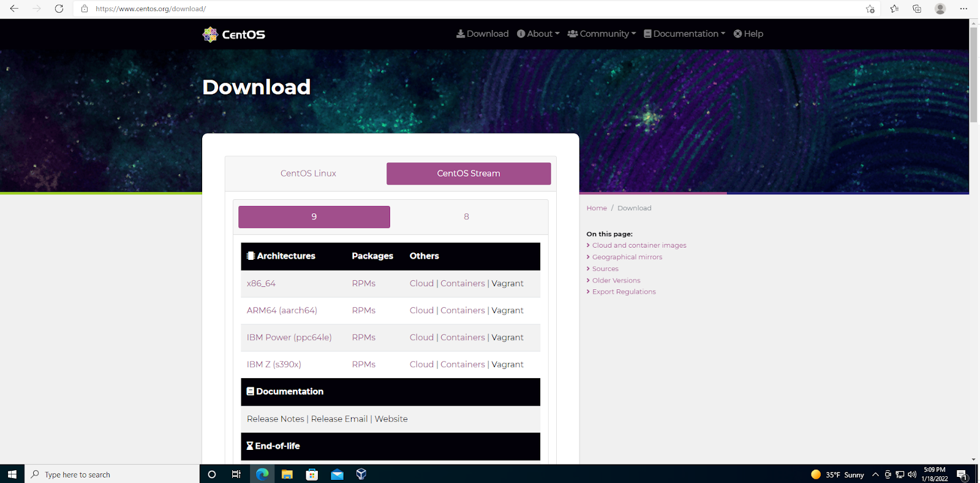Open Help in top navigation
The height and width of the screenshot is (483, 980).
click(748, 34)
